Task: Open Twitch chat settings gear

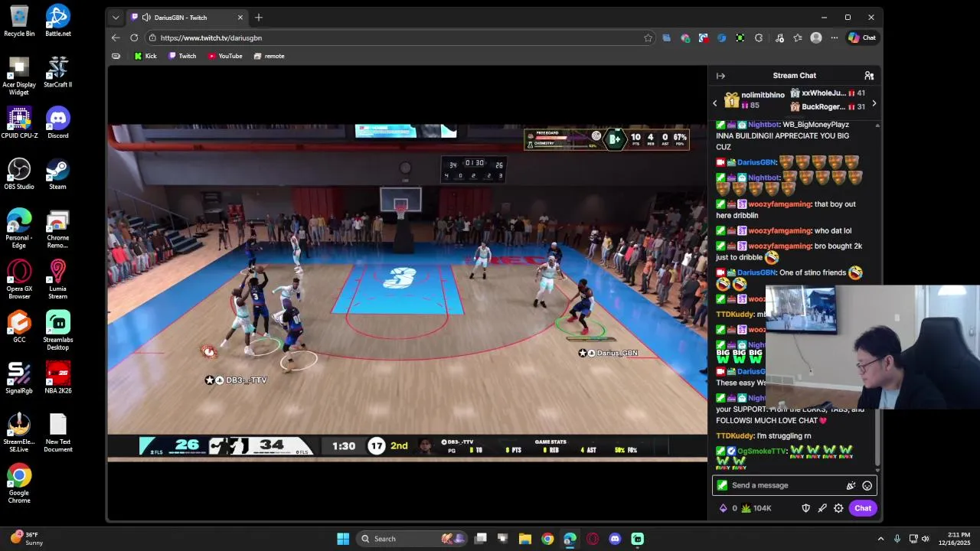Action: [838, 508]
